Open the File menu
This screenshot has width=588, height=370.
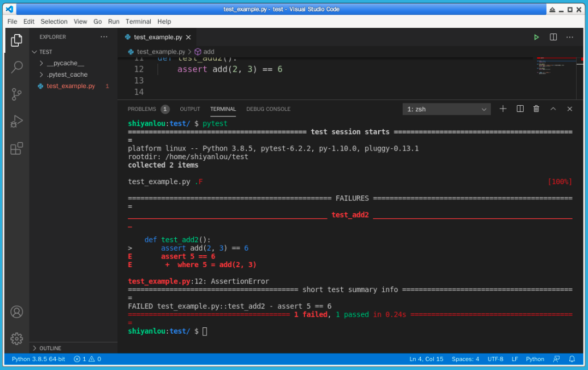[x=13, y=22]
